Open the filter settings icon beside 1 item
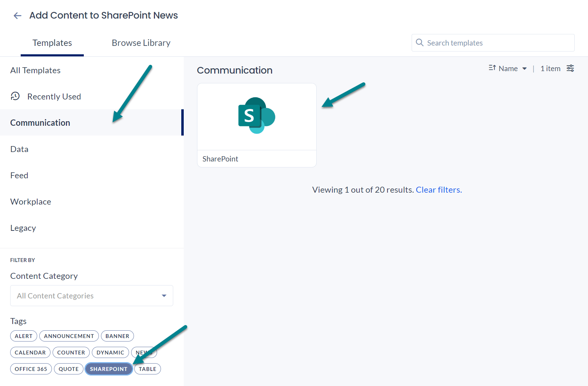588x386 pixels. [x=570, y=68]
